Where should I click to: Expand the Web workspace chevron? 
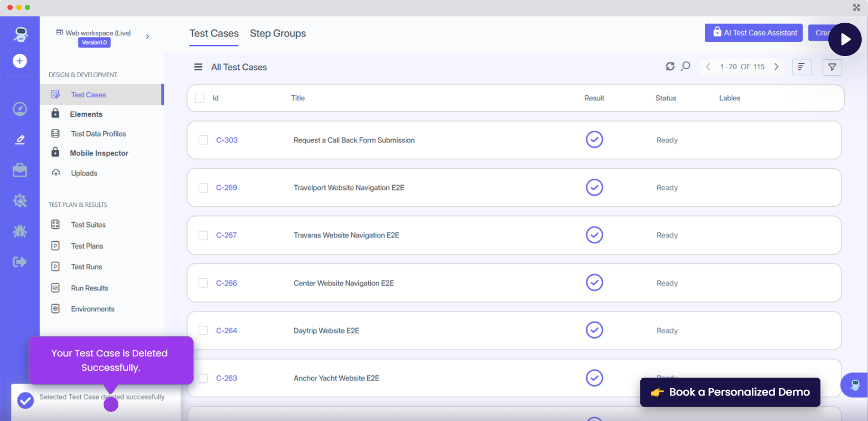147,36
